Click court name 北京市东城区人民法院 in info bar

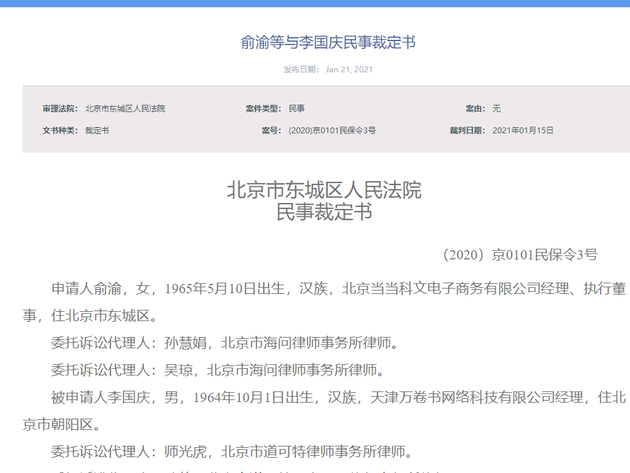pyautogui.click(x=125, y=107)
